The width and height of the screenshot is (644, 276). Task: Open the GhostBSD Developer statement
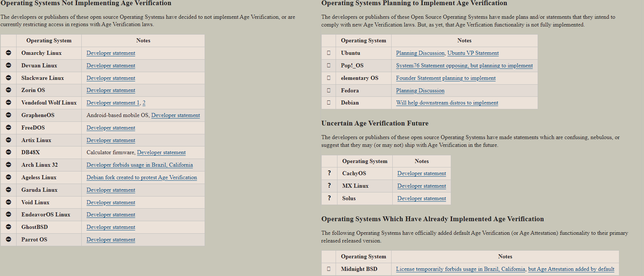click(111, 227)
